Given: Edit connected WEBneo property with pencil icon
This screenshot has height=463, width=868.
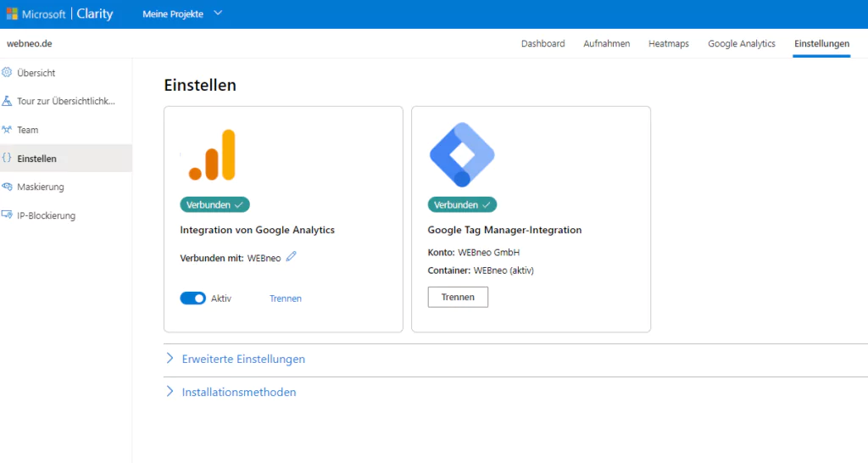Looking at the screenshot, I should [x=292, y=256].
